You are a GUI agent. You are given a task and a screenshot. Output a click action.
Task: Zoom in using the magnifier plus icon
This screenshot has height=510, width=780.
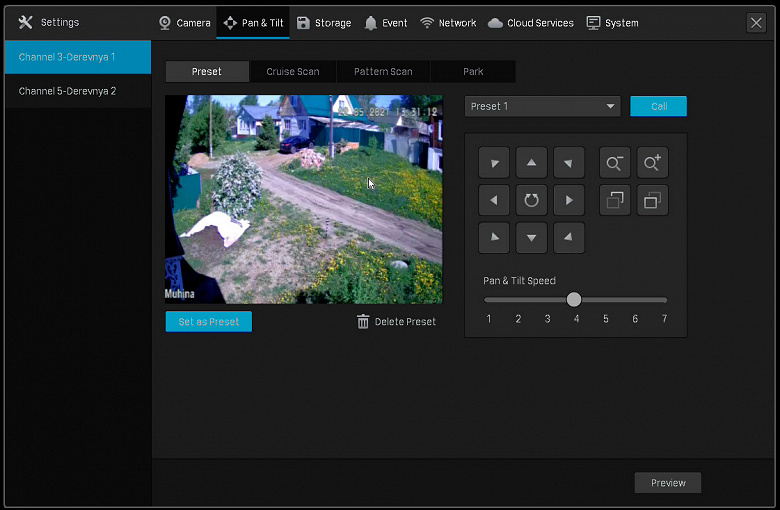(652, 163)
